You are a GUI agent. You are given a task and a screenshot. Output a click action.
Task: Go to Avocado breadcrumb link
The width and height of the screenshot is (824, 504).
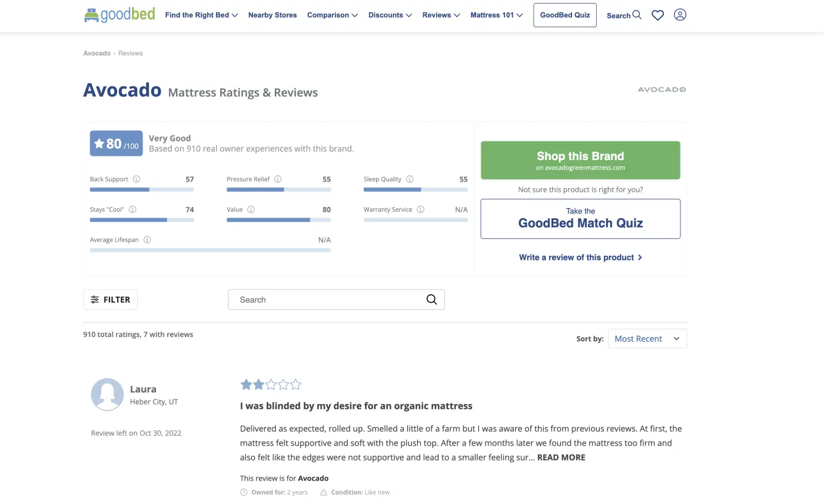[x=97, y=54]
